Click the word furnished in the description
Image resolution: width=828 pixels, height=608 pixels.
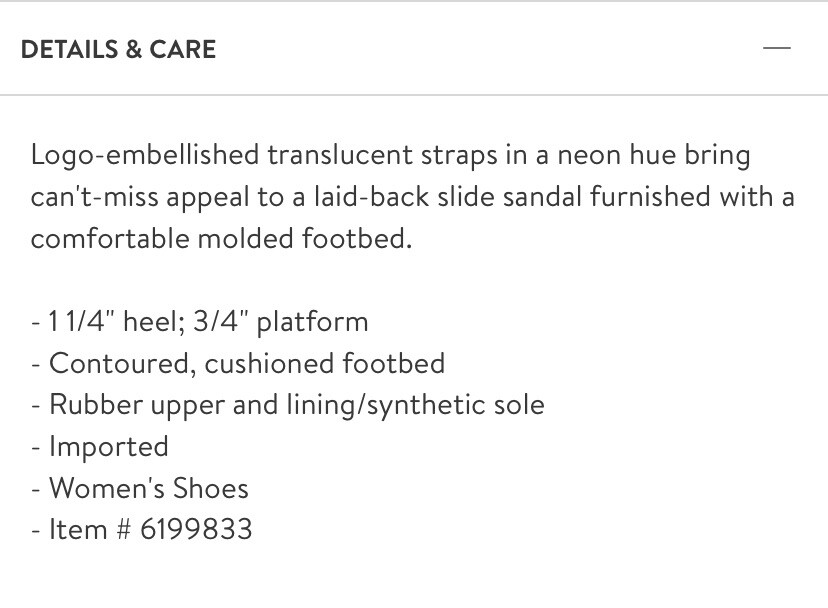pyautogui.click(x=650, y=197)
